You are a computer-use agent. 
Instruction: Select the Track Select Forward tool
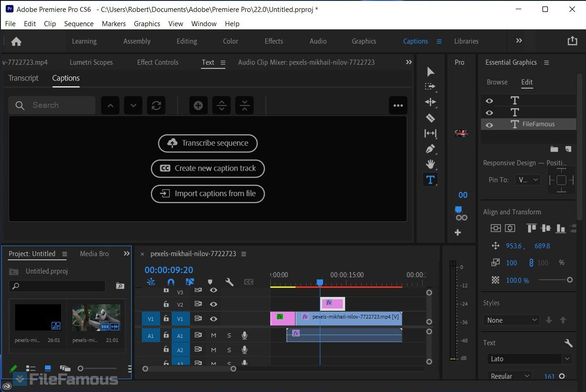click(x=430, y=86)
